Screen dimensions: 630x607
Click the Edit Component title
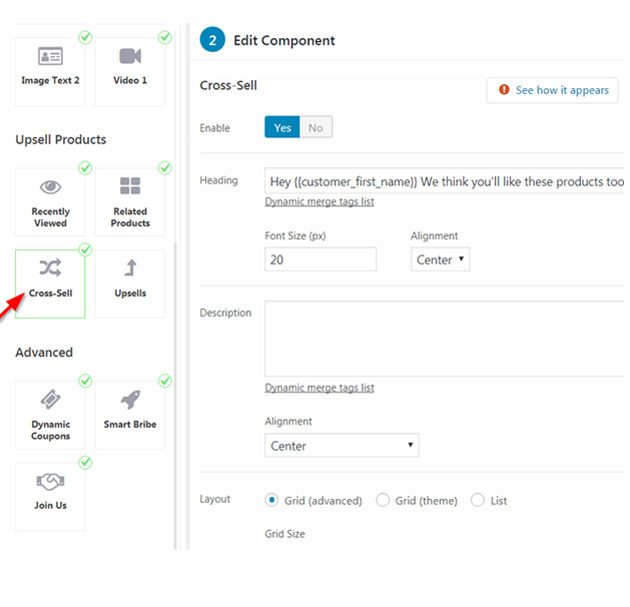[284, 41]
